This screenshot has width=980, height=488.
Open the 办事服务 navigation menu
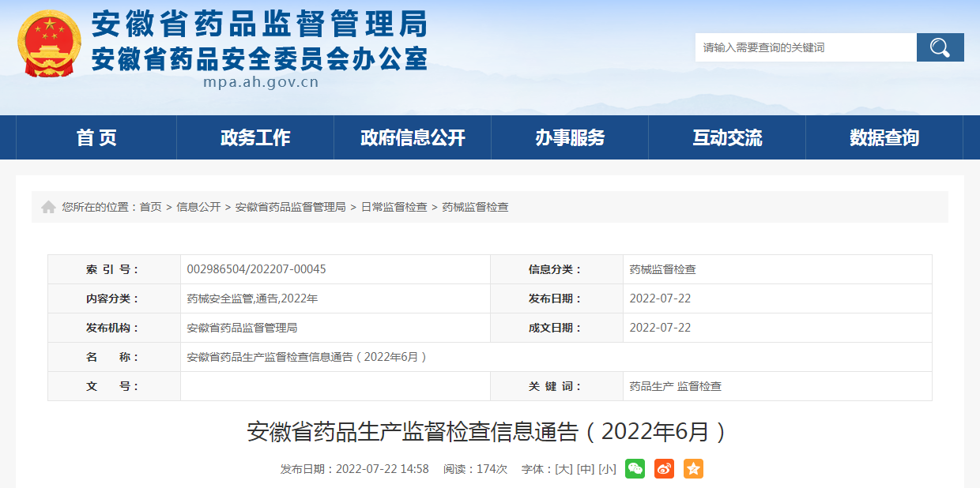570,137
